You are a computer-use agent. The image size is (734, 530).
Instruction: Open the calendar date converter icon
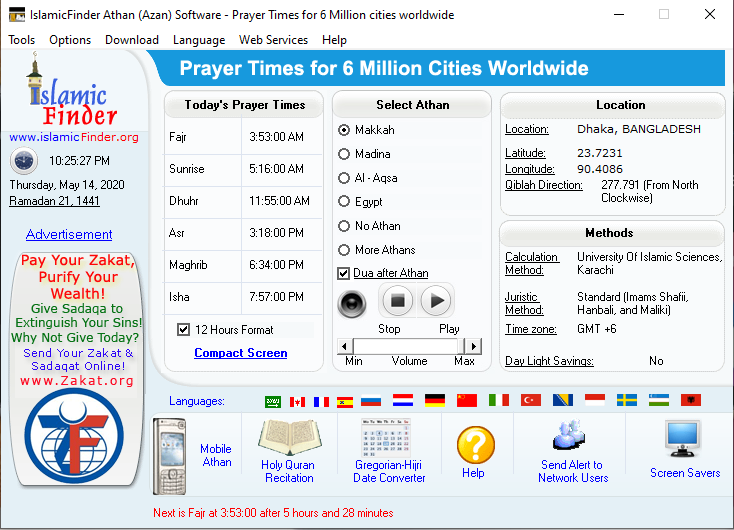point(386,438)
